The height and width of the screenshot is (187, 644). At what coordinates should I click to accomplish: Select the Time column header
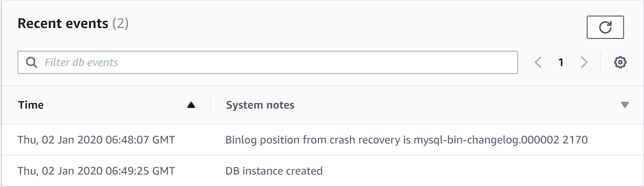tap(31, 105)
